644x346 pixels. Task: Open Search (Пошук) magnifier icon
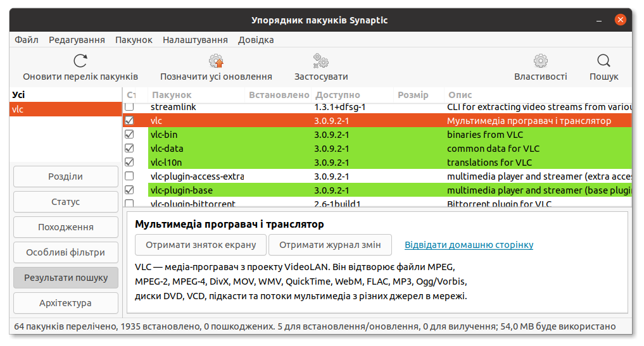point(603,61)
